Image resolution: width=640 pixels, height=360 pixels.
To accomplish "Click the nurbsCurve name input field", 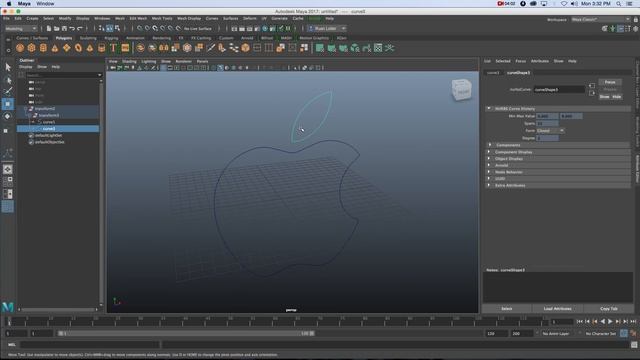I will [559, 89].
